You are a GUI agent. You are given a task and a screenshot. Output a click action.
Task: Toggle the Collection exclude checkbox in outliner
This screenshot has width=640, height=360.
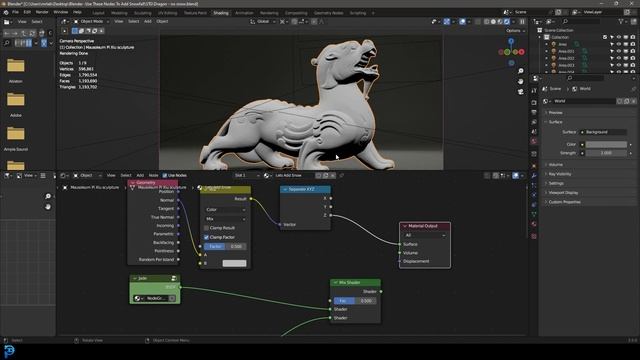point(605,37)
